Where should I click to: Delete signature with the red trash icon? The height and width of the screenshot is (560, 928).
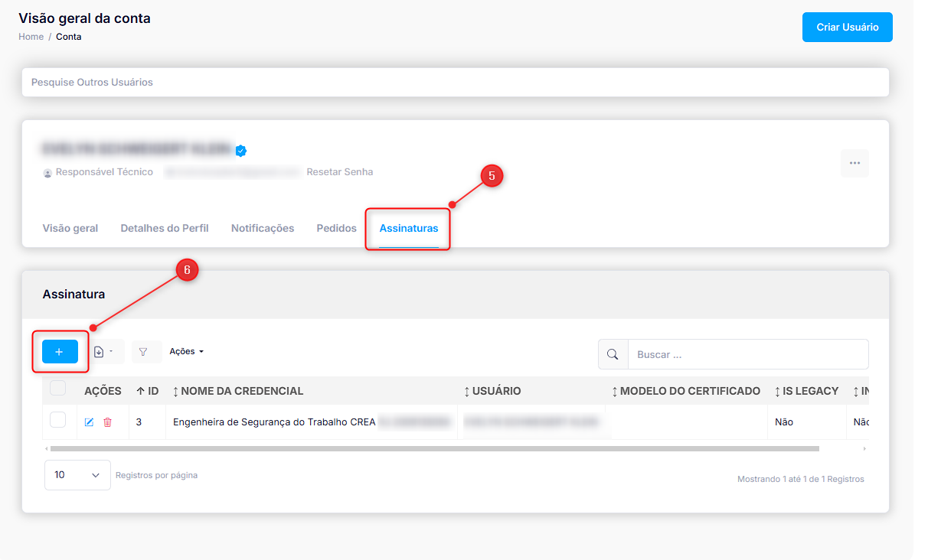coord(107,422)
